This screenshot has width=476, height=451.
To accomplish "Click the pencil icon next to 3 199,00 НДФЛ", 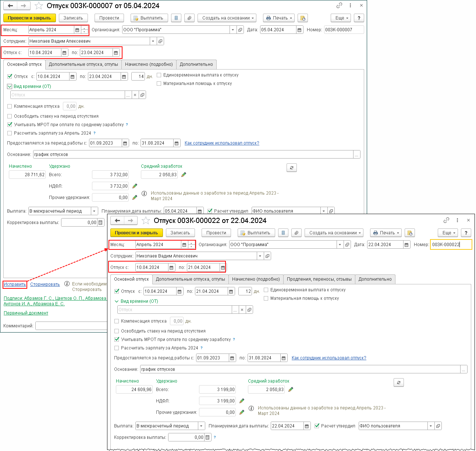I will coord(242,401).
